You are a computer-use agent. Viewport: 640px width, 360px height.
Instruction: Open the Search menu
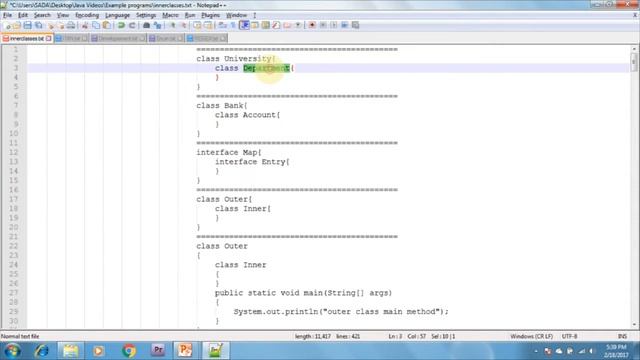click(42, 15)
